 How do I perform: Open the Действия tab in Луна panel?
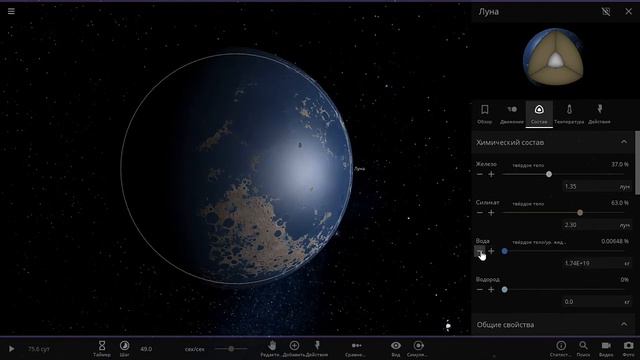coord(599,114)
